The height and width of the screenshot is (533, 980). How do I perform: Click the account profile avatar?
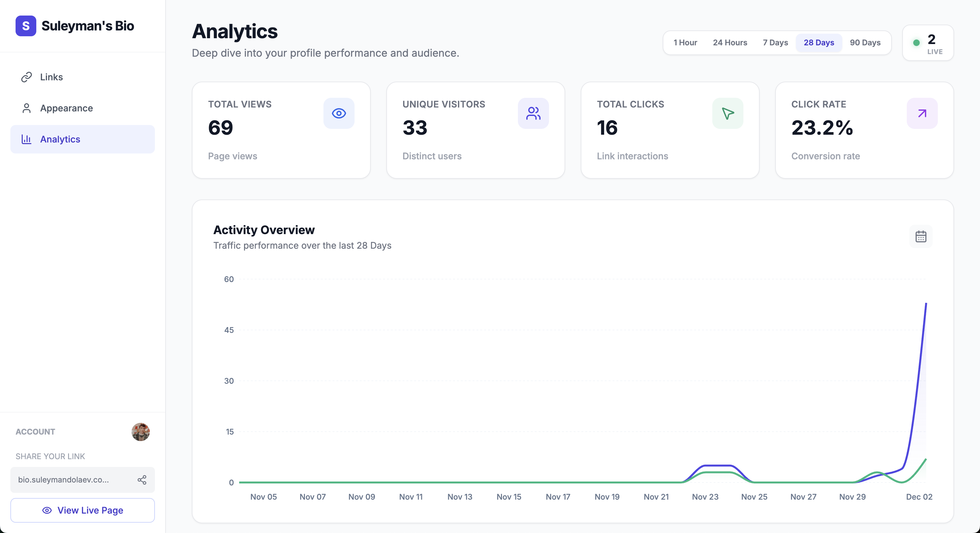click(140, 432)
